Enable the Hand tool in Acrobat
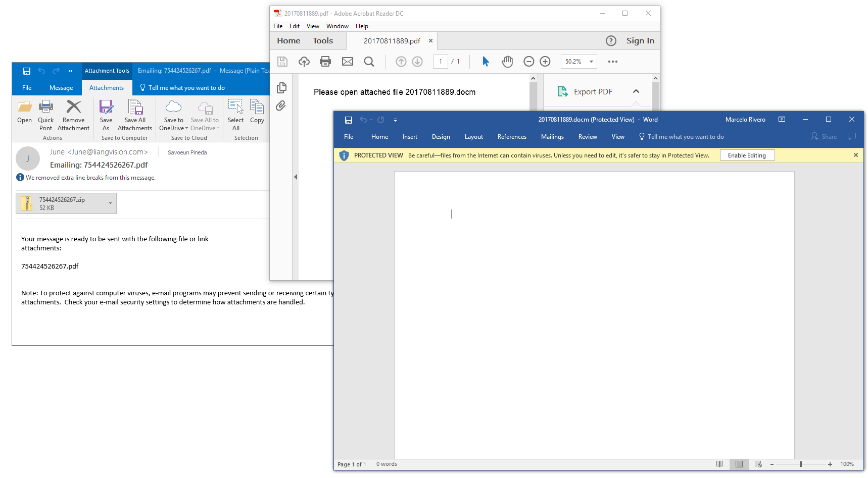 pyautogui.click(x=507, y=61)
